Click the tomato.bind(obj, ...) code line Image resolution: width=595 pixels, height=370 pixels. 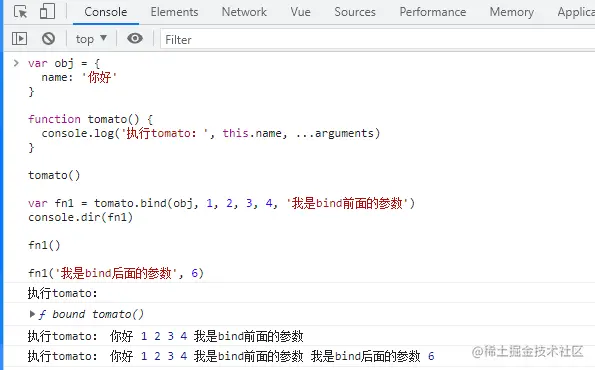pyautogui.click(x=222, y=203)
